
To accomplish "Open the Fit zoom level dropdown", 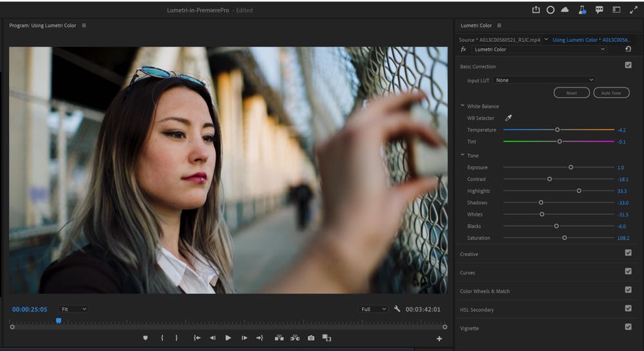I will [73, 309].
